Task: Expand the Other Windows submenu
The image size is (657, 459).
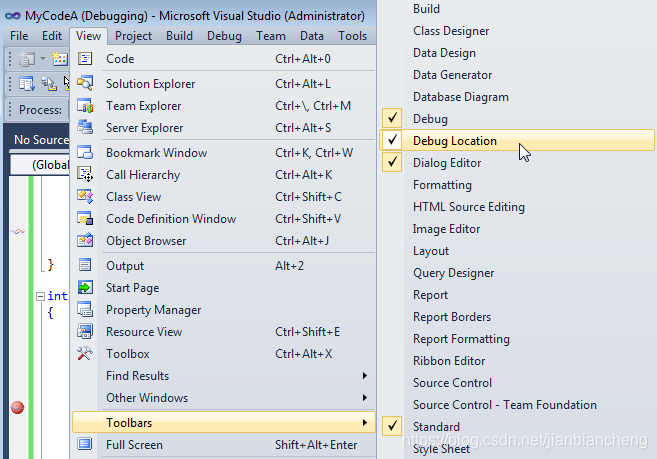Action: 224,397
